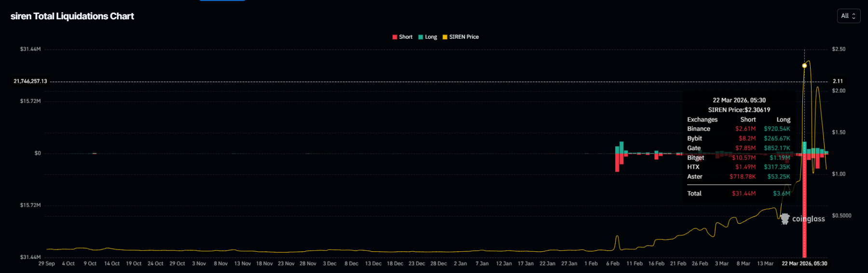The height and width of the screenshot is (273, 868).
Task: Click the 8 Nov x-axis date label
Action: [220, 263]
